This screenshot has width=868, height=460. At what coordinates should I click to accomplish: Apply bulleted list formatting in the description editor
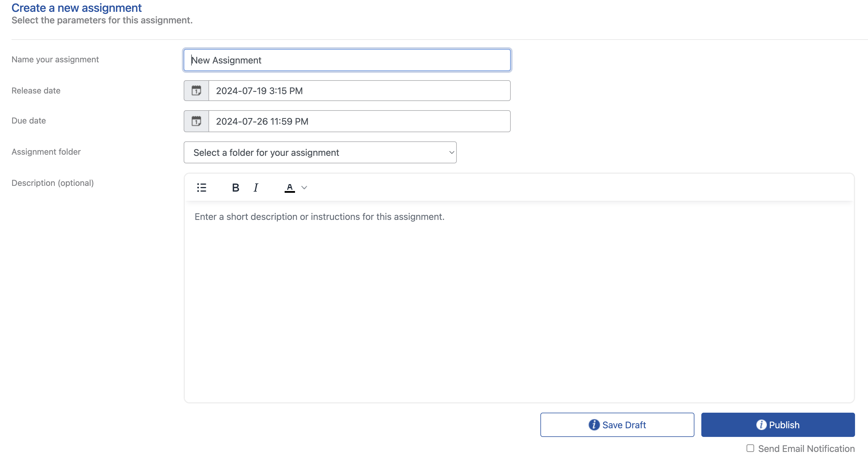click(201, 188)
